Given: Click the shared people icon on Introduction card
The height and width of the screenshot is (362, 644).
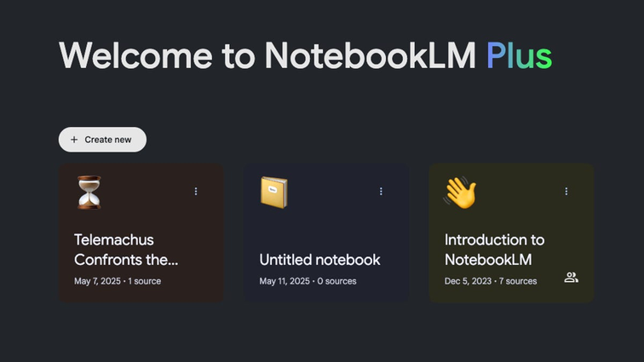Looking at the screenshot, I should click(x=571, y=278).
